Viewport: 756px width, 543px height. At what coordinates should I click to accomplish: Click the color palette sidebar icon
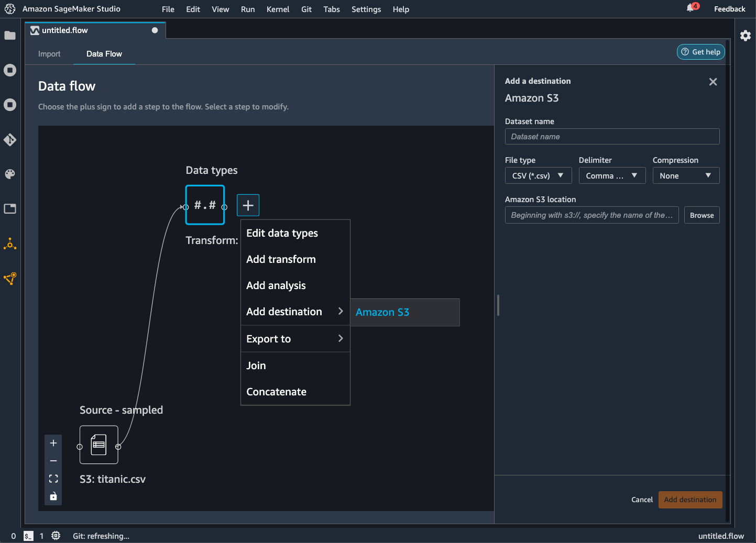10,174
